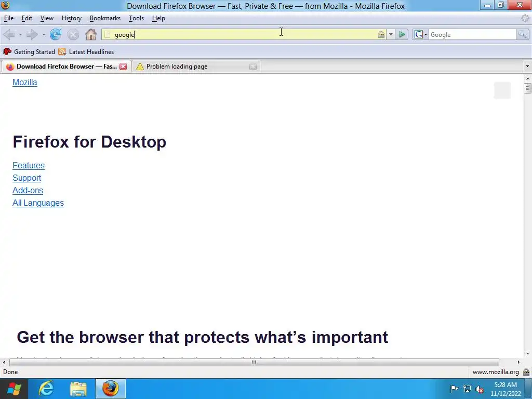Image resolution: width=532 pixels, height=399 pixels.
Task: Click the www.mozilla.org status bar text
Action: (496, 372)
